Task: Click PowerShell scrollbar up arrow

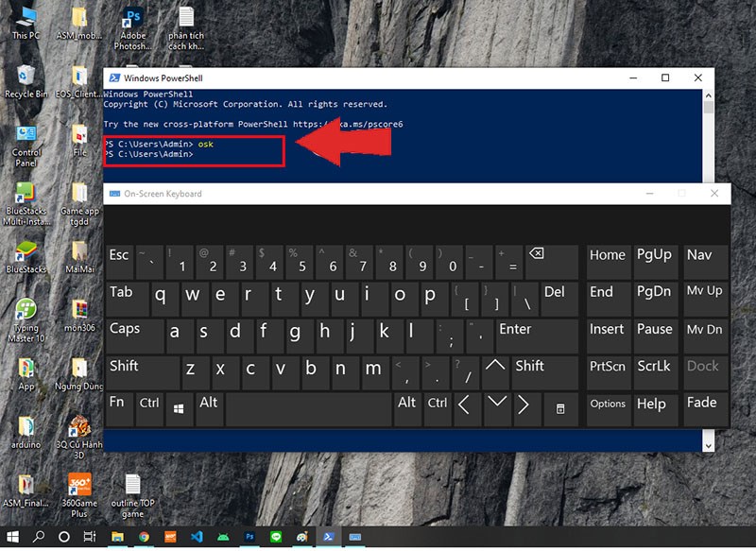Action: pyautogui.click(x=708, y=95)
